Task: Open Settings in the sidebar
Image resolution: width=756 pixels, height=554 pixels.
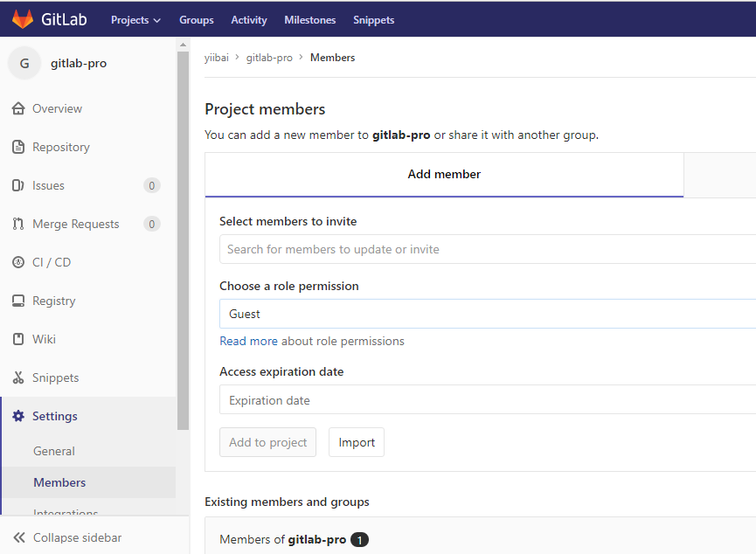Action: pyautogui.click(x=54, y=416)
